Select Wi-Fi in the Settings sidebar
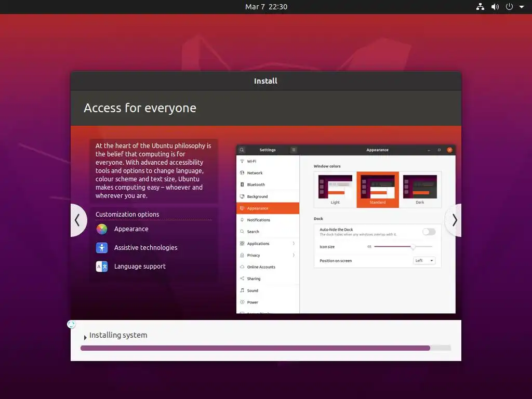This screenshot has width=532, height=399. 268,161
